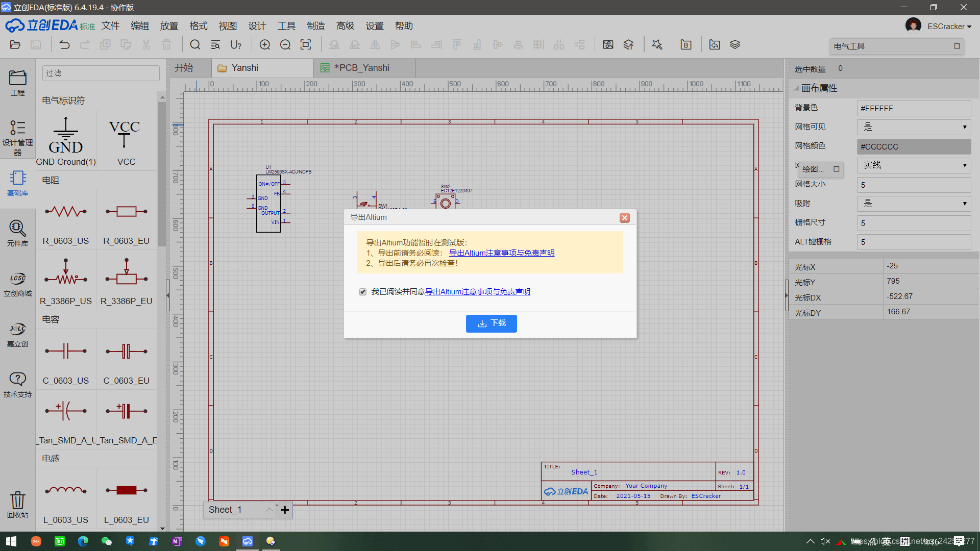980x551 pixels.
Task: Open the 制造 menu
Action: point(316,26)
